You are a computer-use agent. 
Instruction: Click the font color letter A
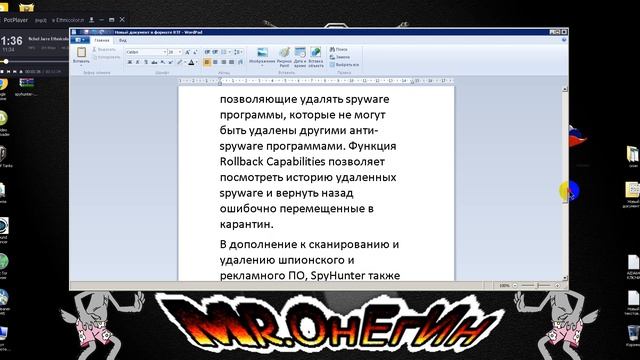(x=191, y=62)
